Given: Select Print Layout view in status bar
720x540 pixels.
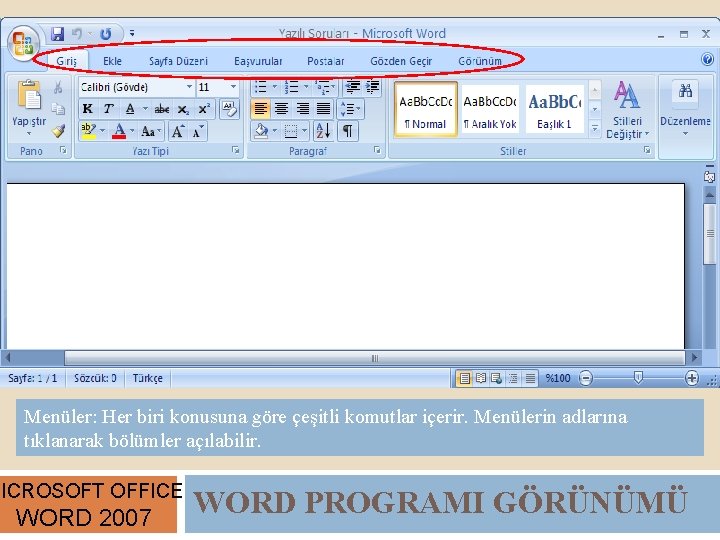Looking at the screenshot, I should pos(465,378).
